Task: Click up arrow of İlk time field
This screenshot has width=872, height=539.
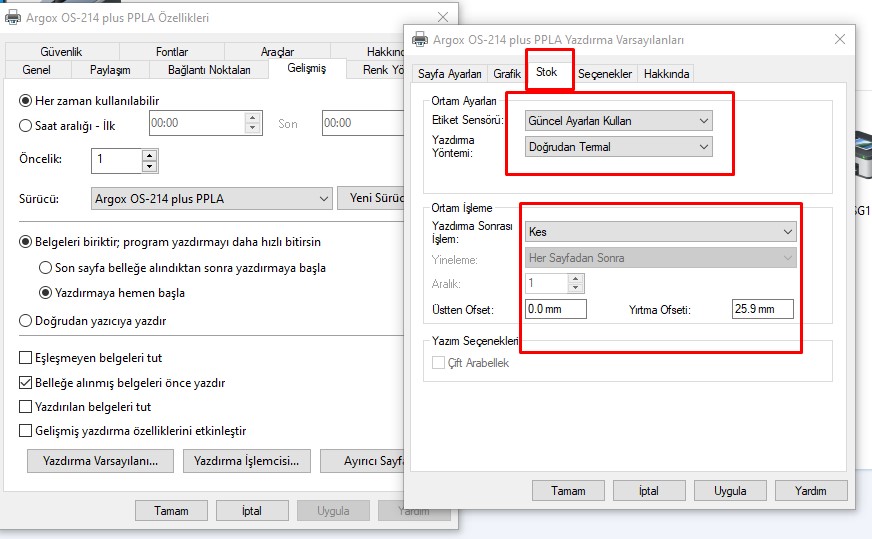Action: coord(252,117)
